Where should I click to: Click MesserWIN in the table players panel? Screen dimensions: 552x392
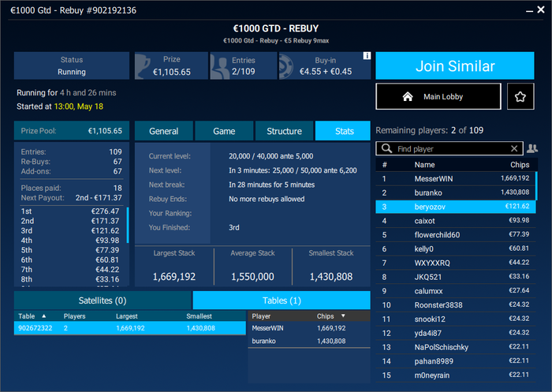click(309, 328)
